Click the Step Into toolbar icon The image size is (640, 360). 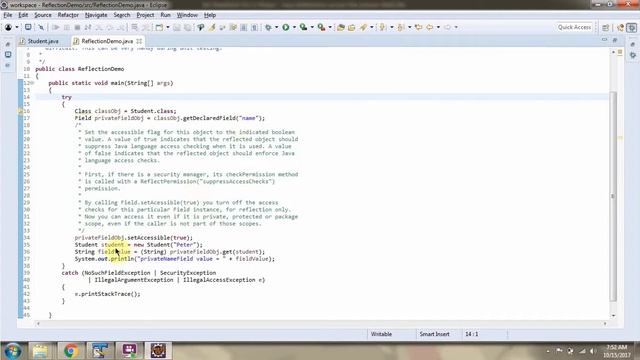click(99, 27)
